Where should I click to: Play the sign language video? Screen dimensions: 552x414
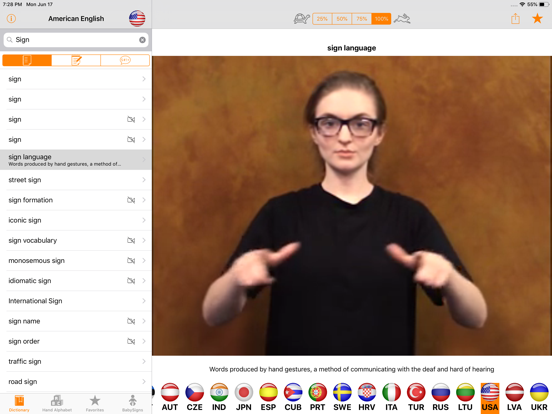click(352, 206)
